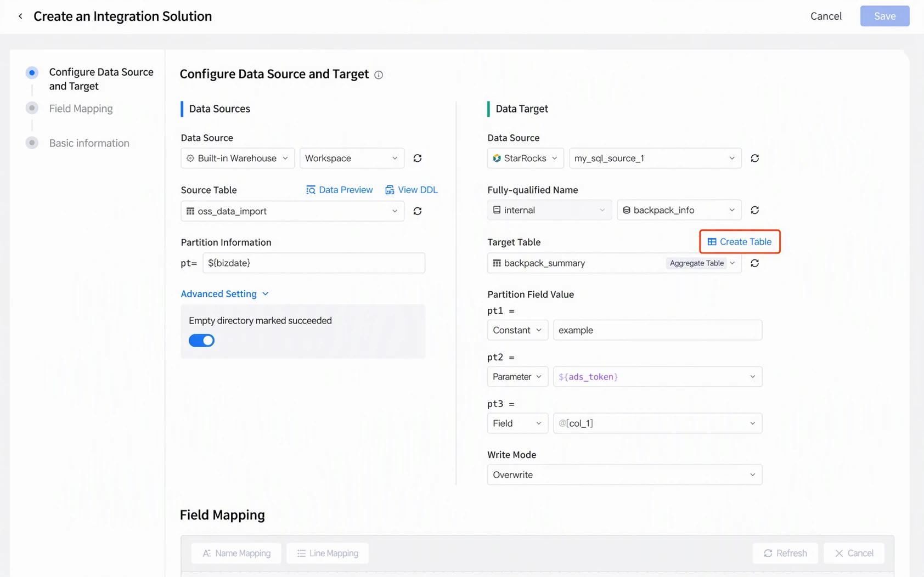The height and width of the screenshot is (577, 924).
Task: Collapse the Advanced Setting section
Action: pos(224,294)
